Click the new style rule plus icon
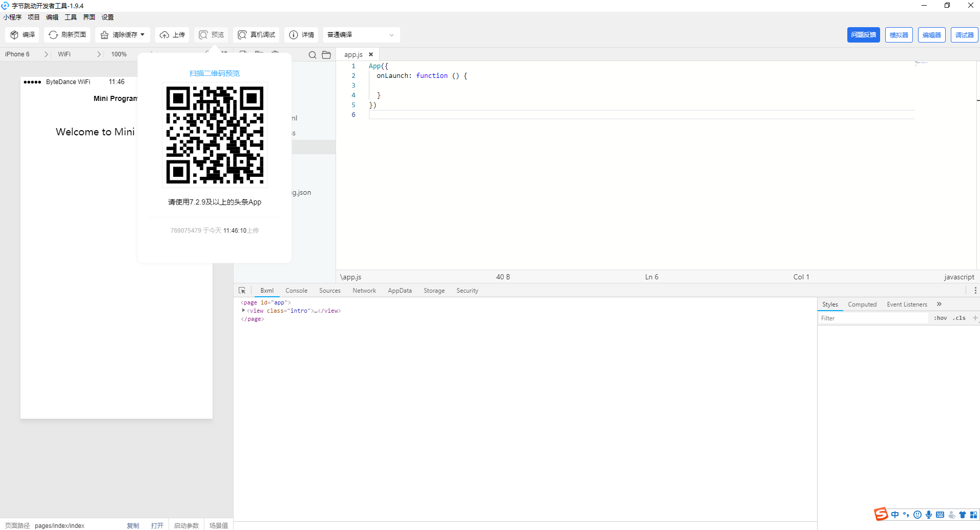 click(x=975, y=318)
